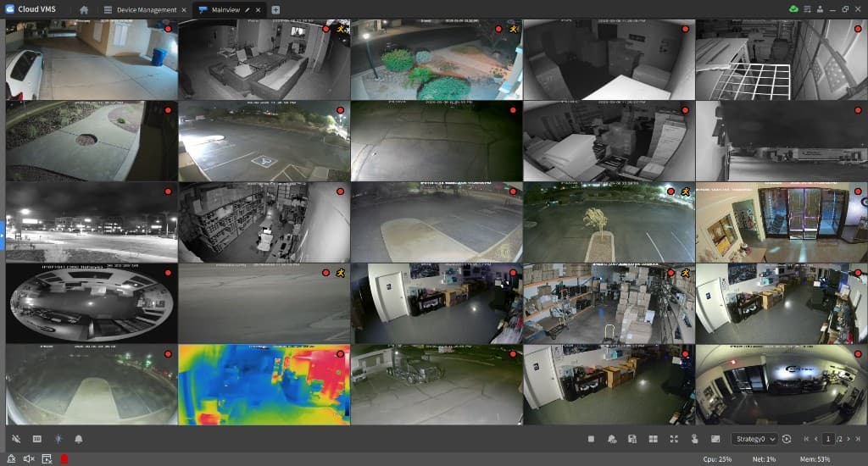Open the alarm bell icon

79,439
